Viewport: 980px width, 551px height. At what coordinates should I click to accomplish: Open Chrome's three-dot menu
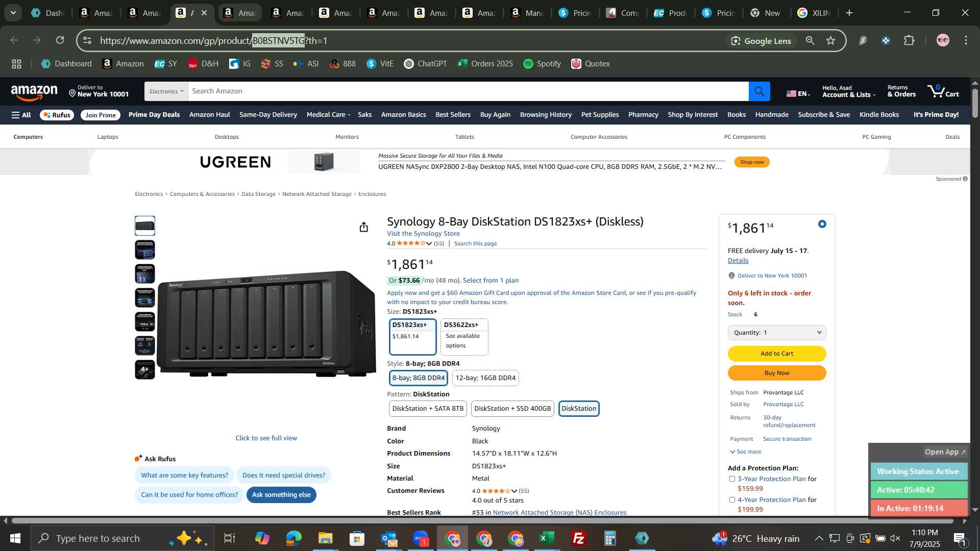pyautogui.click(x=966, y=40)
